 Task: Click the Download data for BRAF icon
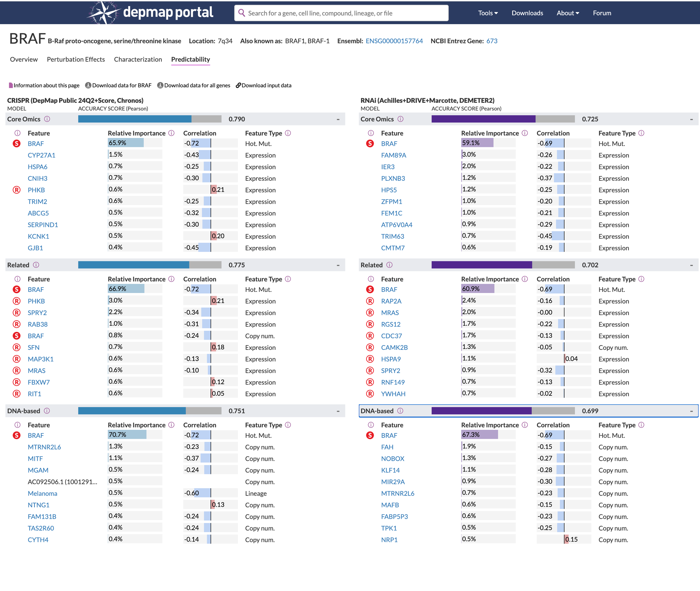pos(88,85)
